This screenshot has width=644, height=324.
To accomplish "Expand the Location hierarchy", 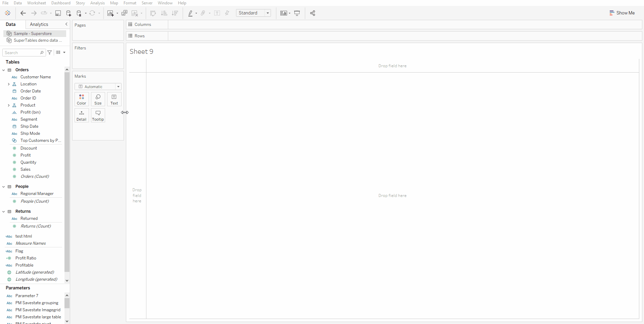I will click(9, 84).
